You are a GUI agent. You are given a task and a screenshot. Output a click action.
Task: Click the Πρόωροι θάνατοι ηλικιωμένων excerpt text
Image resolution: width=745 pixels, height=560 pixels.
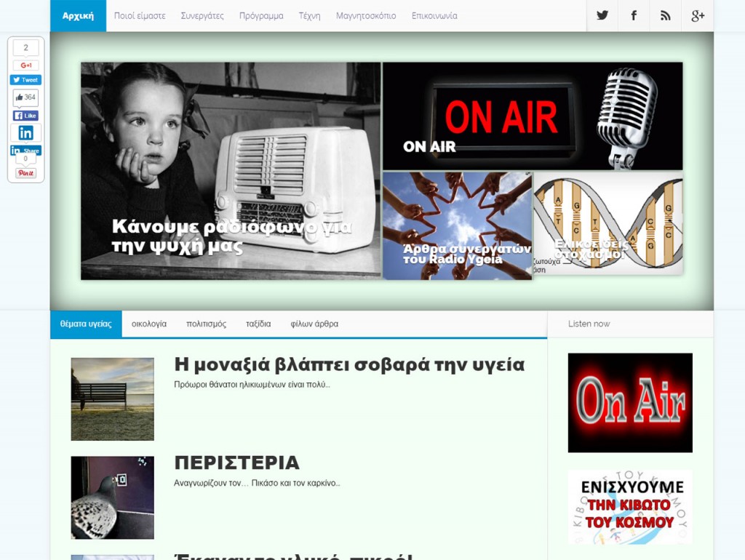pos(252,385)
